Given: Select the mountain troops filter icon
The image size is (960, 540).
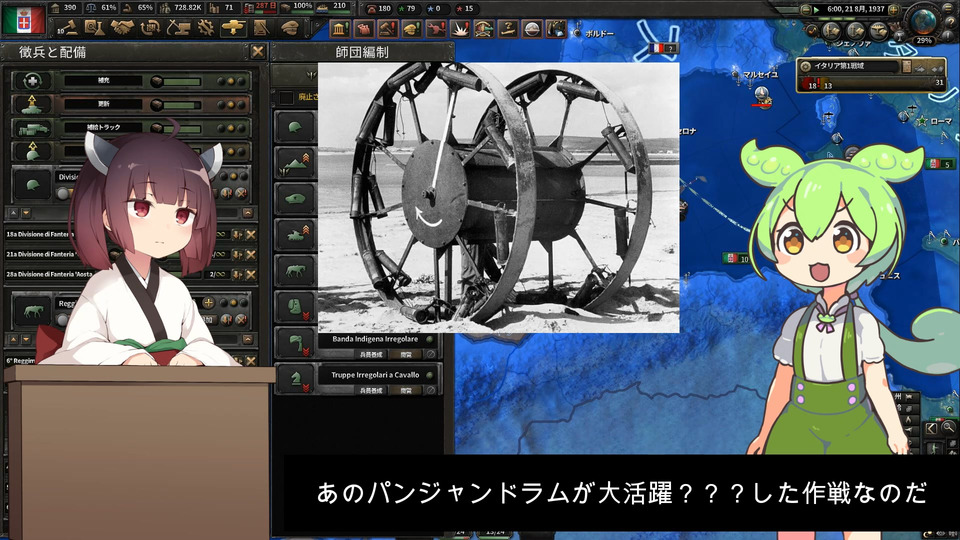Looking at the screenshot, I should coord(295,163).
